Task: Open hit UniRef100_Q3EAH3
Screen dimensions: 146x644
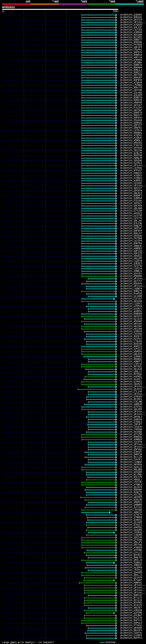Action: tap(131, 15)
